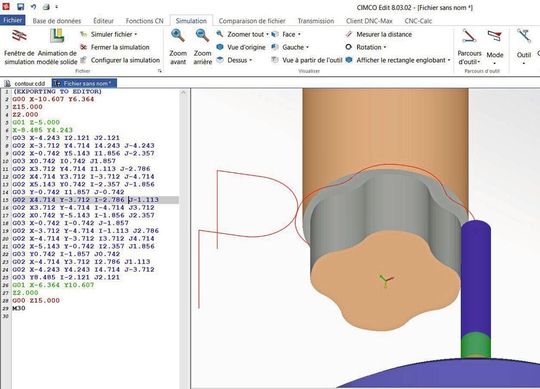Expand the Gauche dropdown arrow
Screen dimensions: 540x389
(x=307, y=48)
